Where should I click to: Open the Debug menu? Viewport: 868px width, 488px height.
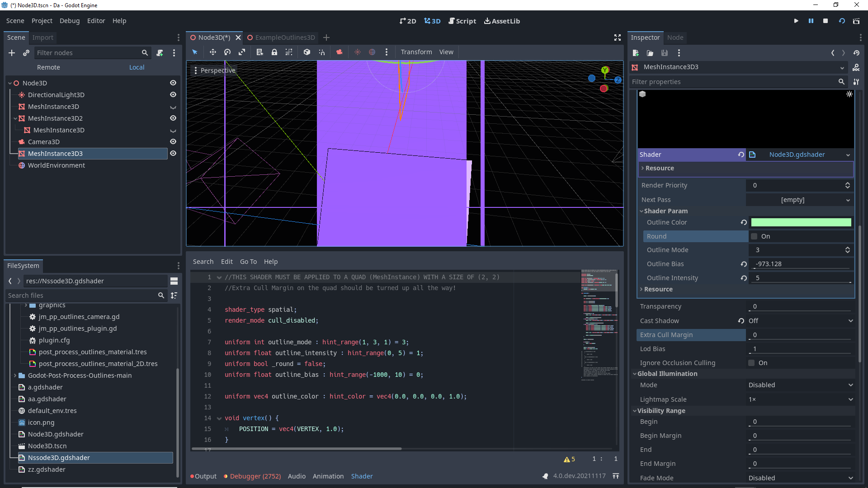click(x=69, y=21)
